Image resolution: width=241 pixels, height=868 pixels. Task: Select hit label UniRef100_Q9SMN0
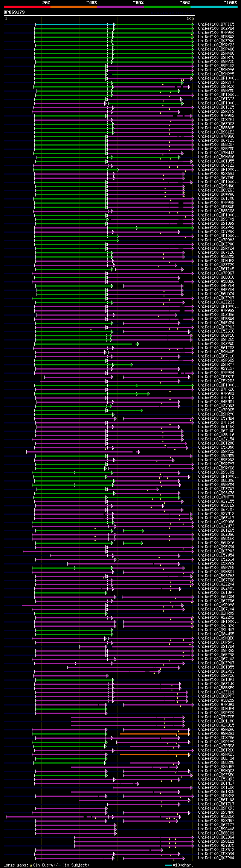(216, 186)
